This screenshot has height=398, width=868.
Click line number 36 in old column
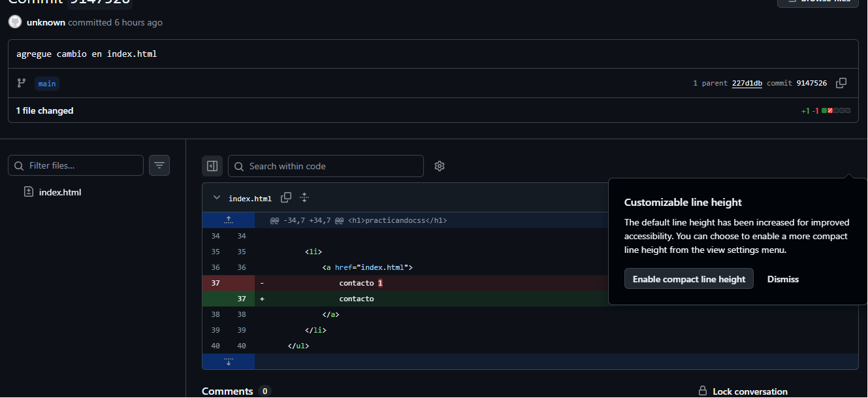216,267
